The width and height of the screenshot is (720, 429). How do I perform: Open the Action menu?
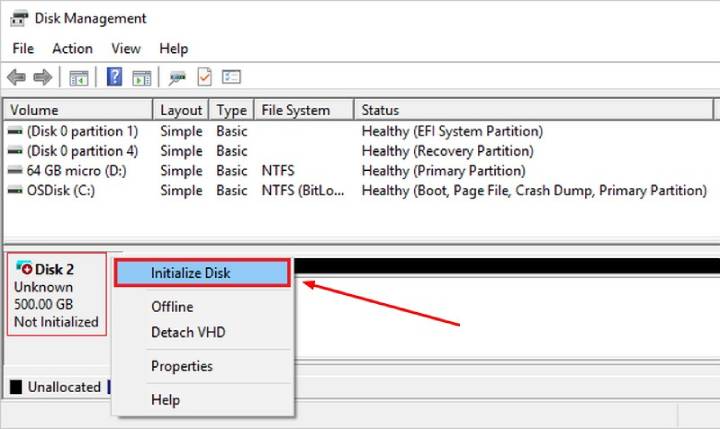tap(73, 48)
